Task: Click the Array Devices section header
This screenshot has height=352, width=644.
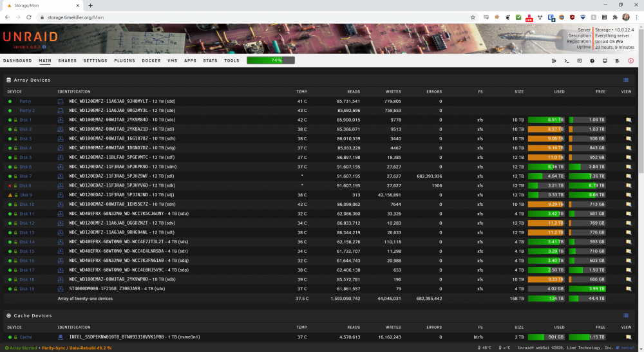Action: point(32,80)
